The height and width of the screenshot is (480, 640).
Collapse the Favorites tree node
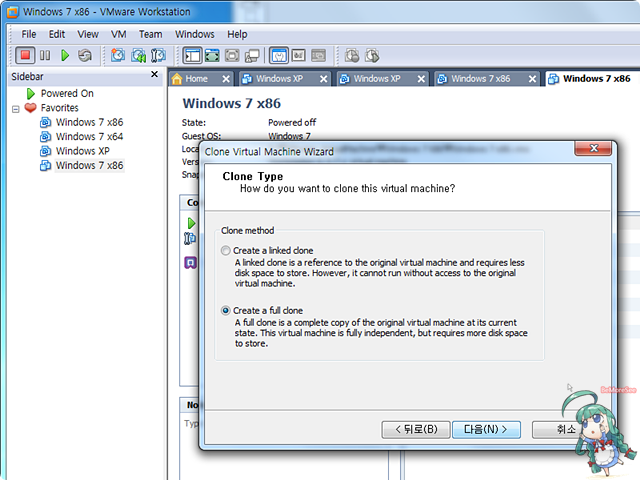point(16,109)
